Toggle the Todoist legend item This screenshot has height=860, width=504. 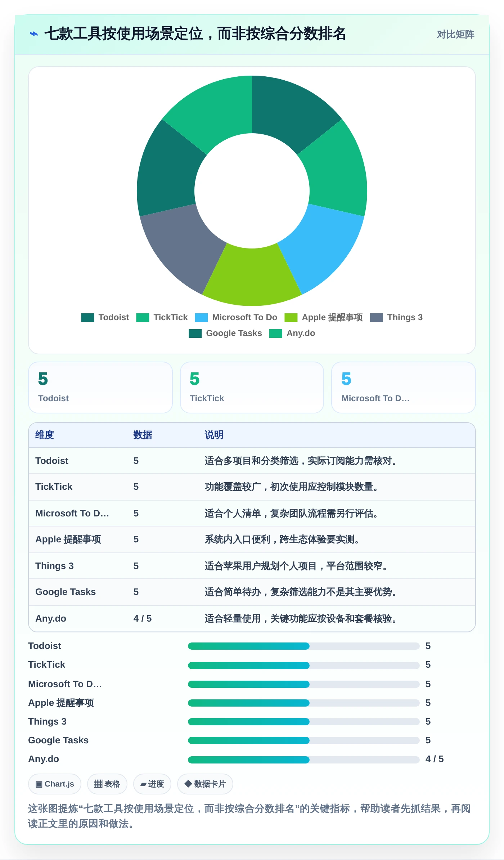(105, 317)
